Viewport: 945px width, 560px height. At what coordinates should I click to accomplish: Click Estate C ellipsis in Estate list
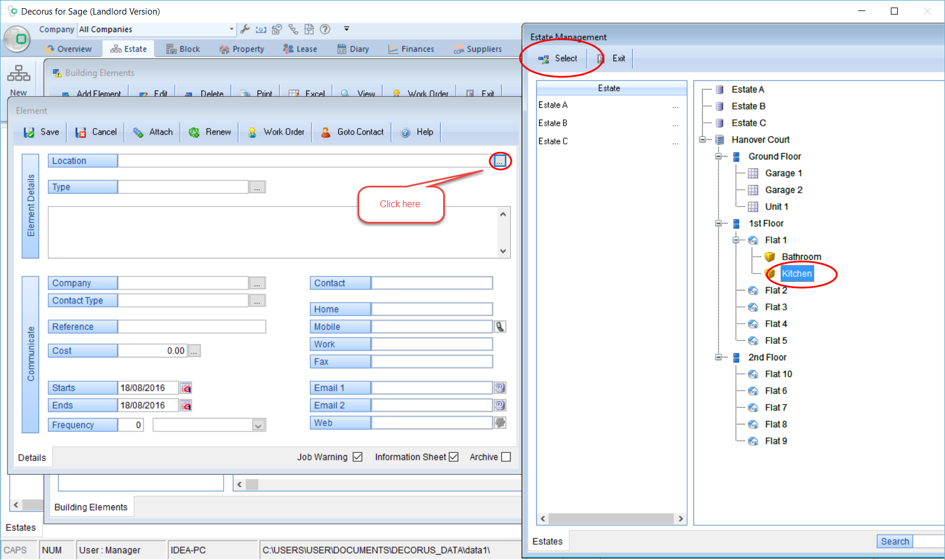(675, 141)
